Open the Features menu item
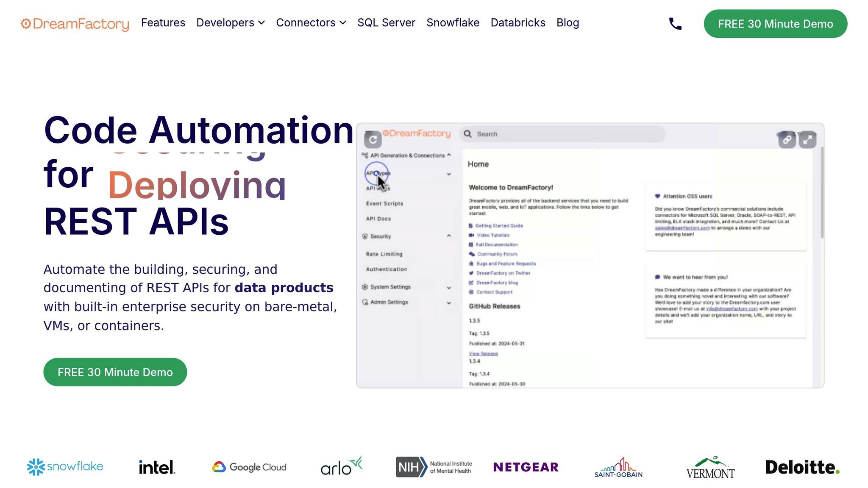The width and height of the screenshot is (868, 488). point(163,23)
